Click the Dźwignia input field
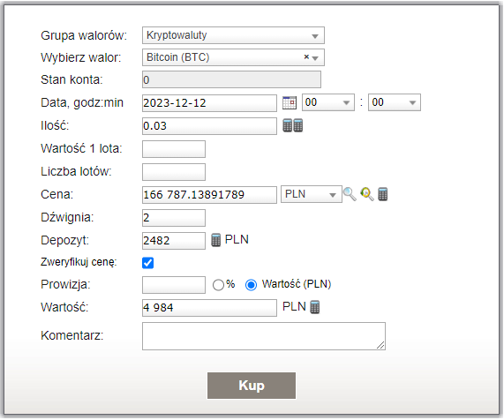Viewport: 504px width, 420px height. click(174, 218)
